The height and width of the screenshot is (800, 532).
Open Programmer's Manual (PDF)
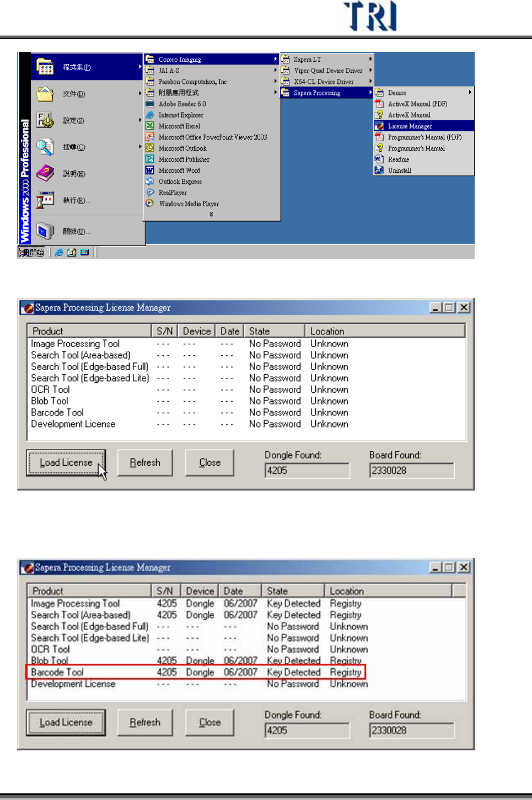423,137
